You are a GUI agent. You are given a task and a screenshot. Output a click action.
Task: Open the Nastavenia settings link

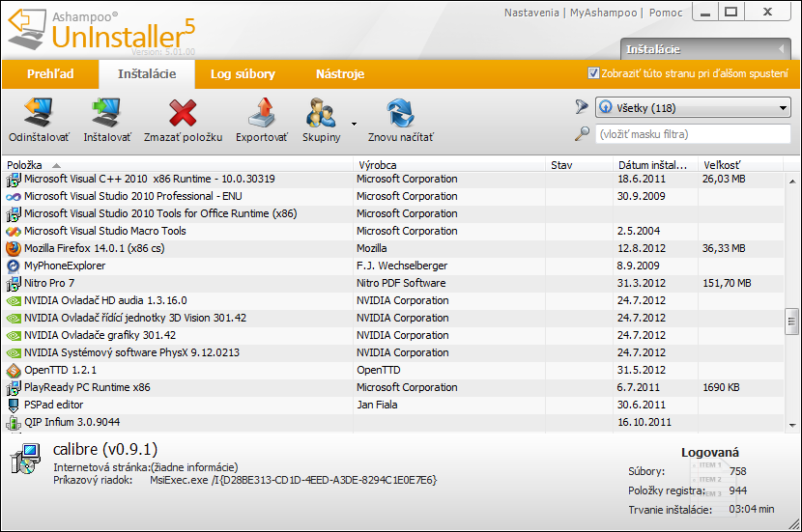pyautogui.click(x=531, y=13)
